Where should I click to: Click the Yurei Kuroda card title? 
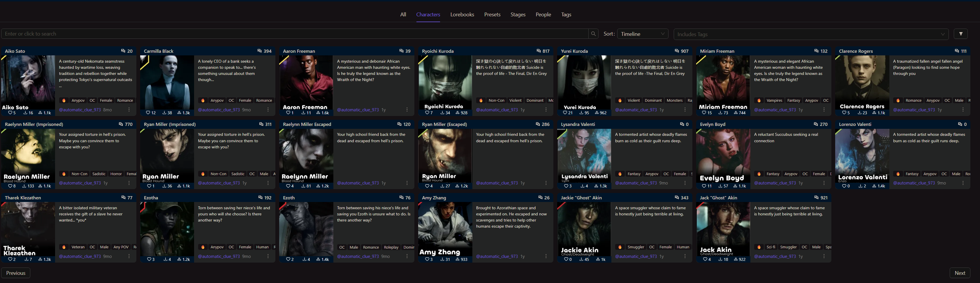click(574, 51)
